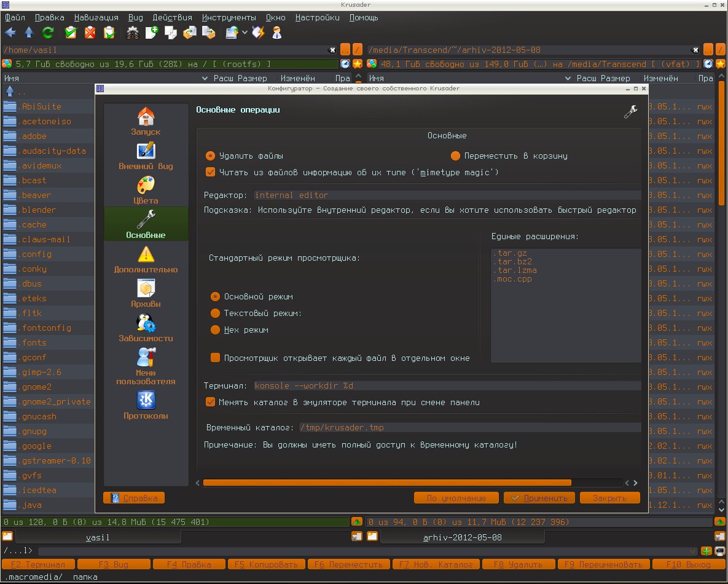Click Справка help button

tap(134, 498)
